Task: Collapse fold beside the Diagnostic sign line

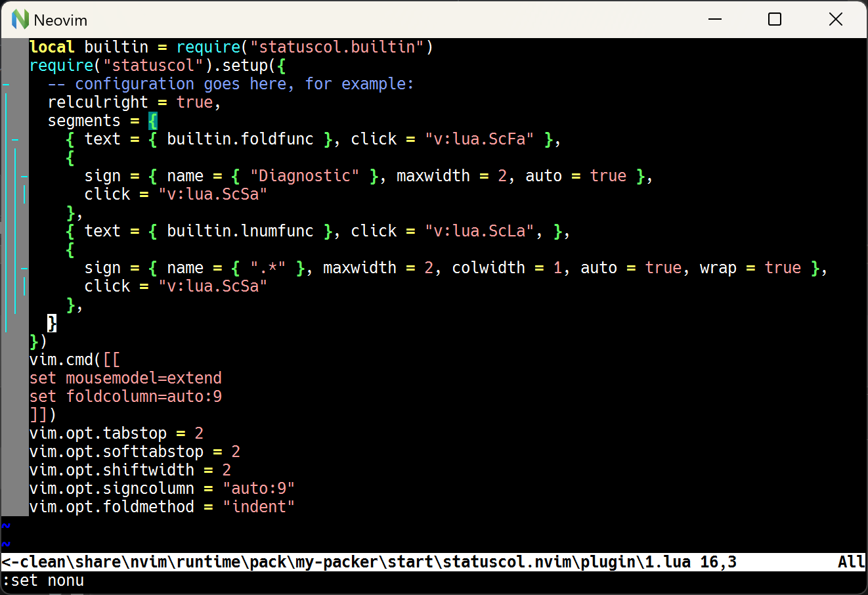Action: [24, 175]
